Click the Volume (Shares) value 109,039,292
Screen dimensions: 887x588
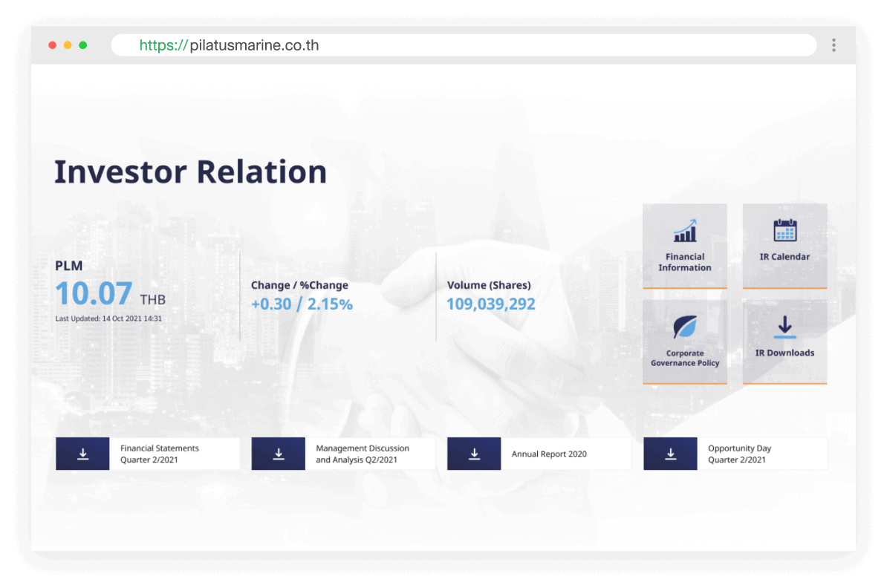pos(490,304)
